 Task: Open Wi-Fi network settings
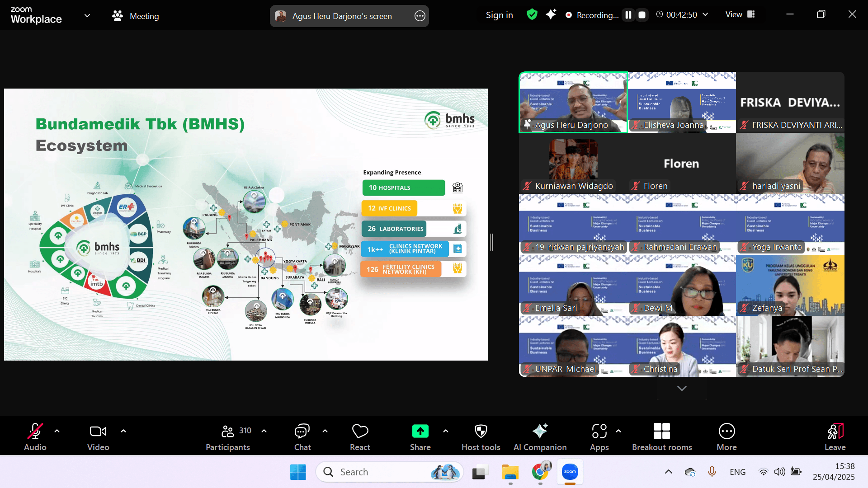click(x=763, y=472)
